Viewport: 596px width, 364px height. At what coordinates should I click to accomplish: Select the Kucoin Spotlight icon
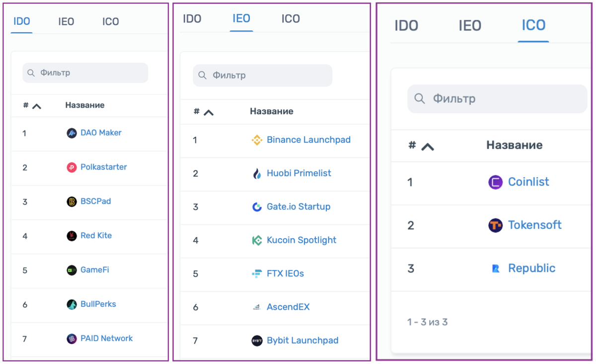coord(257,240)
